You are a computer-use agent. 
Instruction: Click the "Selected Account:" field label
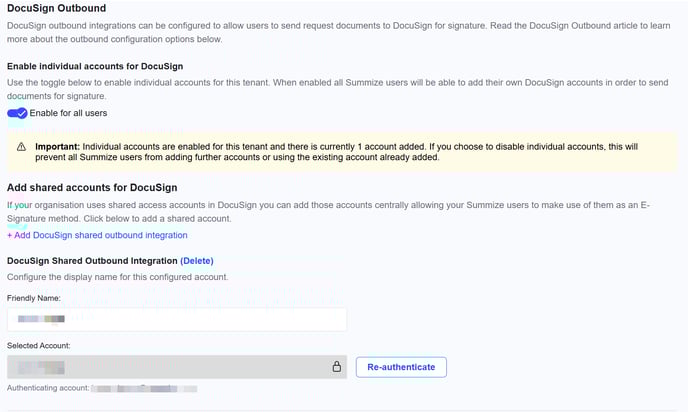pos(39,345)
